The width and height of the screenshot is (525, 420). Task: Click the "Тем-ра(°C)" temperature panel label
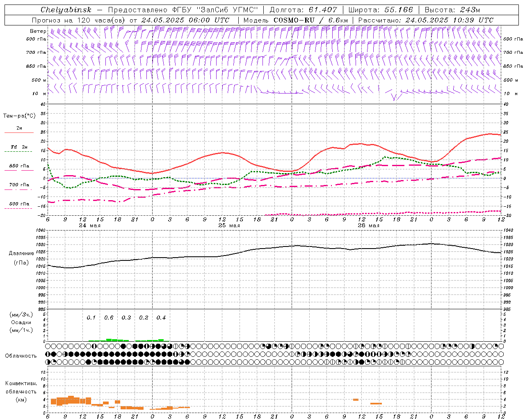(19, 116)
